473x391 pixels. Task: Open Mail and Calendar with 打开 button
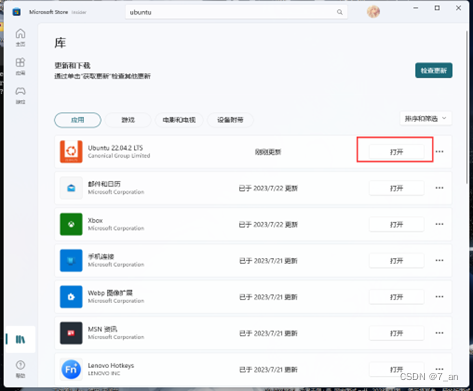point(396,188)
